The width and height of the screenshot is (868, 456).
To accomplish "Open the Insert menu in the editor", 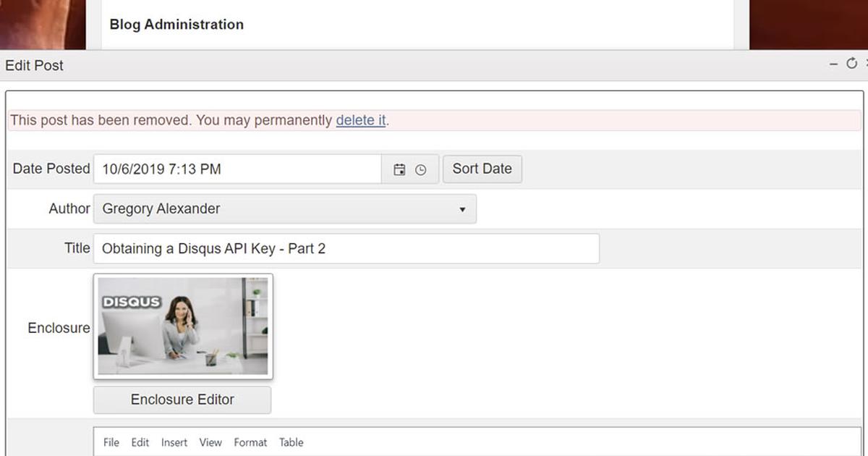I will [174, 442].
